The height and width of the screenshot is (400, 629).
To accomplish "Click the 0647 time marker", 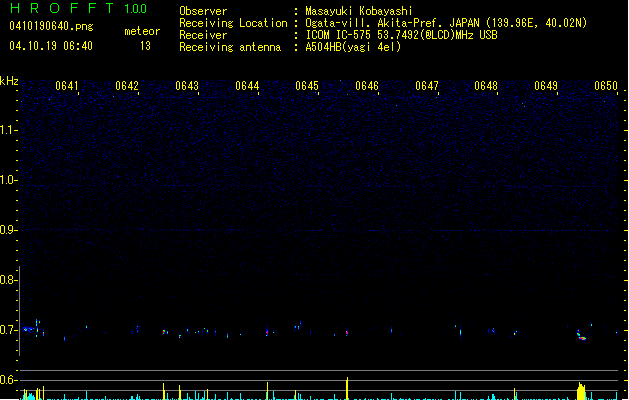I will pos(427,86).
